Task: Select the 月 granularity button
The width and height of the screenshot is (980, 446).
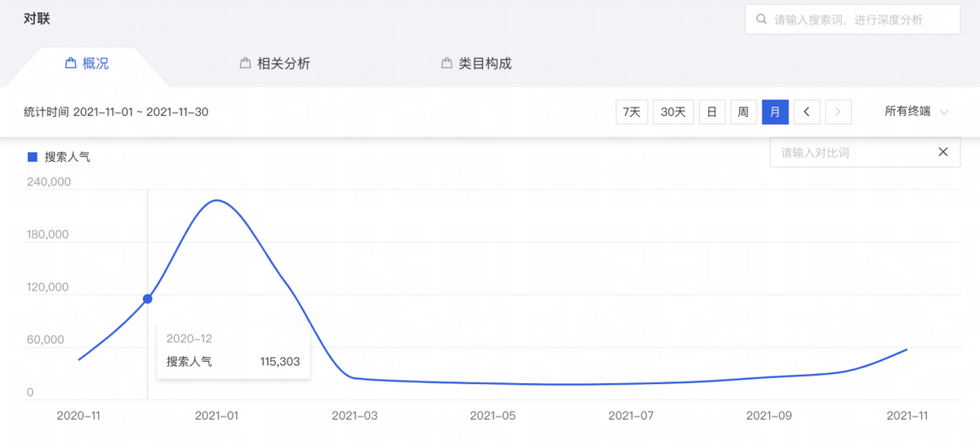Action: click(x=775, y=112)
